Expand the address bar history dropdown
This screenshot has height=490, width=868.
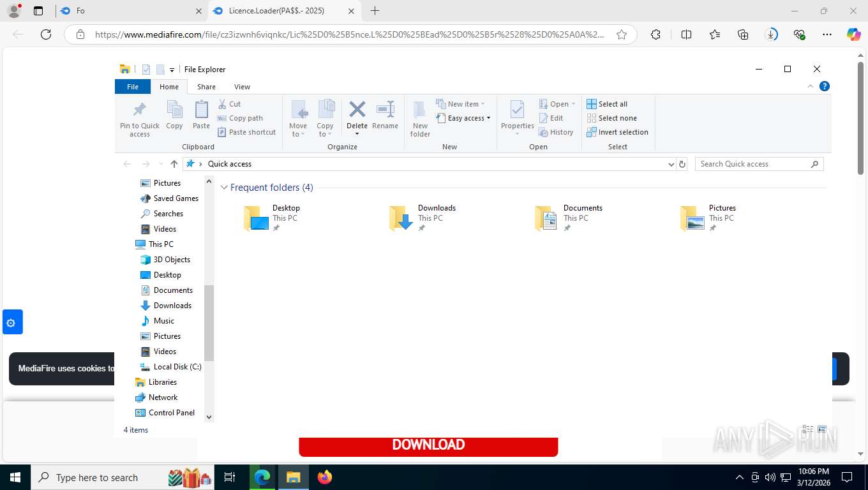click(671, 164)
